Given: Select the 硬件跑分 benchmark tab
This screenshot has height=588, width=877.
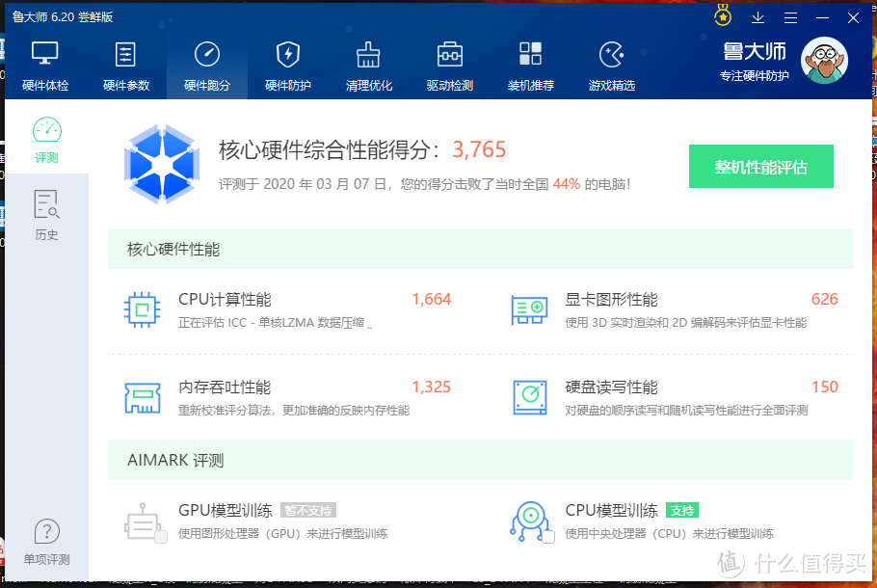Looking at the screenshot, I should 207,66.
